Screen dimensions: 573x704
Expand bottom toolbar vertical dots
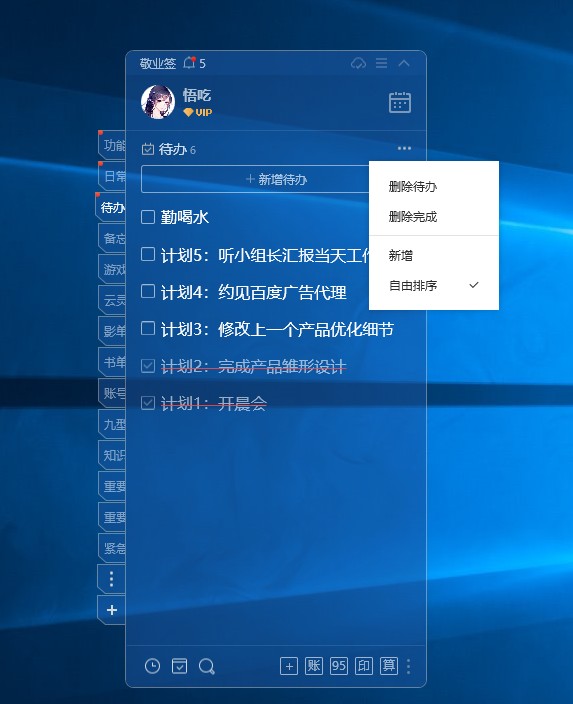tap(408, 666)
